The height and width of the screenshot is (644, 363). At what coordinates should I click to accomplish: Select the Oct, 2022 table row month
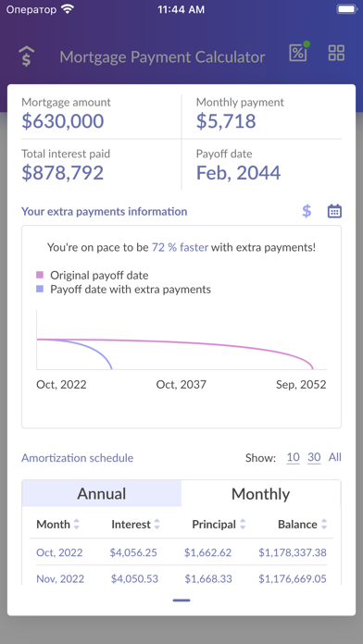click(59, 552)
